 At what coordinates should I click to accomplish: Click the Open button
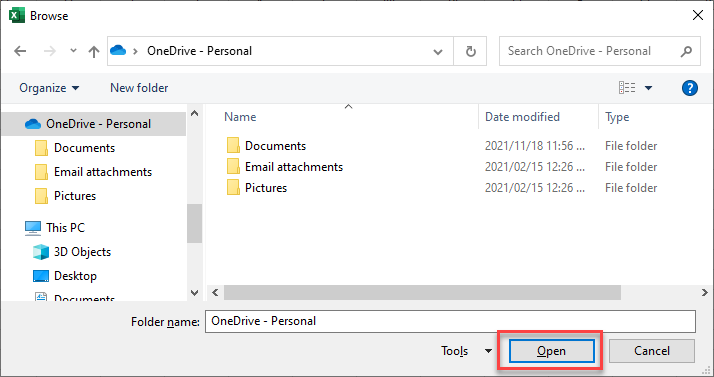click(551, 351)
